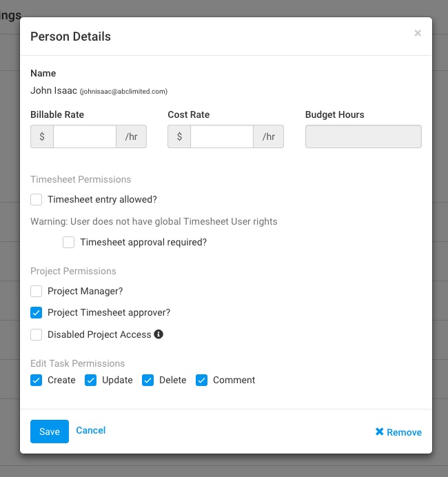
Task: Click the /hr suffix of Cost Rate
Action: coord(269,136)
